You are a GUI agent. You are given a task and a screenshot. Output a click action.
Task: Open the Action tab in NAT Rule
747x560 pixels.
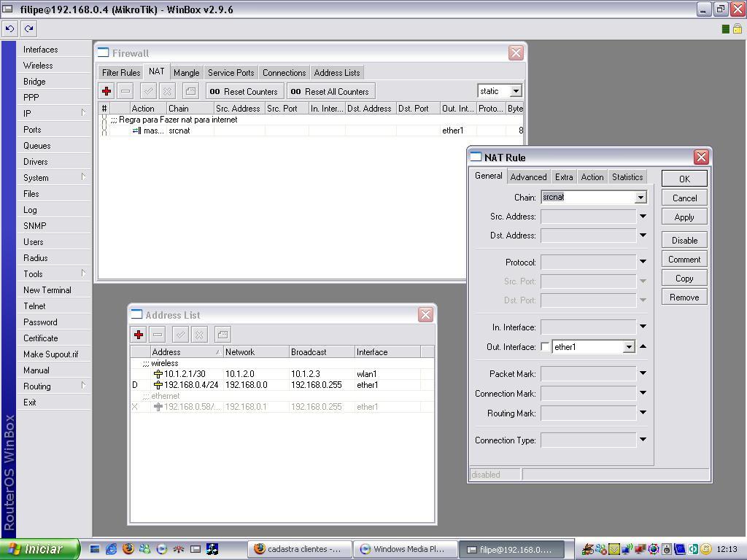(592, 176)
